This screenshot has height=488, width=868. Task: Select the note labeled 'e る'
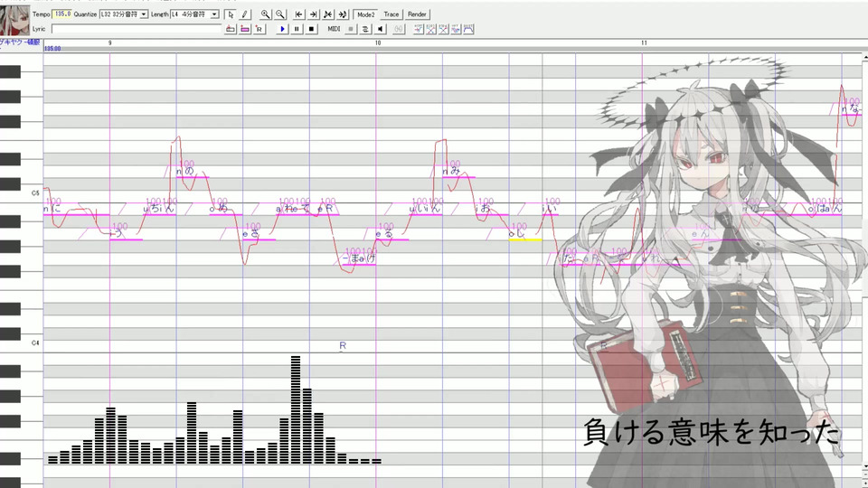[x=392, y=235]
